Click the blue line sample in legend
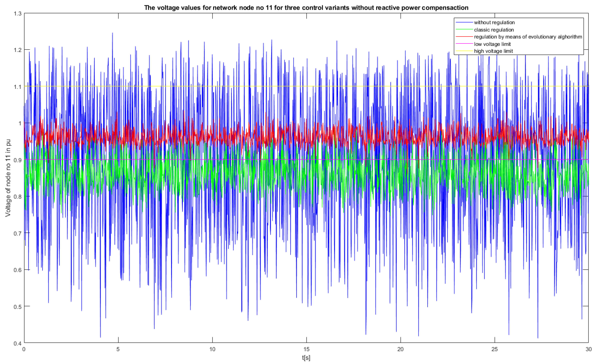The image size is (595, 364). tap(464, 22)
